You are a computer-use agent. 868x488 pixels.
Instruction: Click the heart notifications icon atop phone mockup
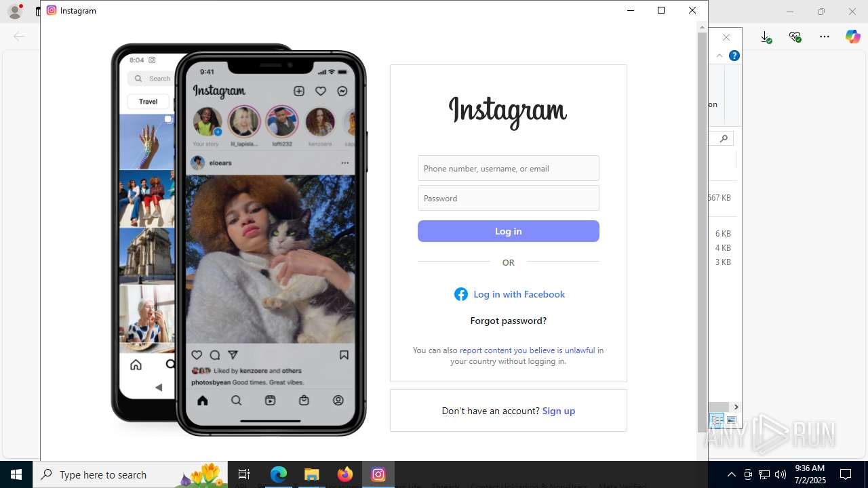click(321, 91)
